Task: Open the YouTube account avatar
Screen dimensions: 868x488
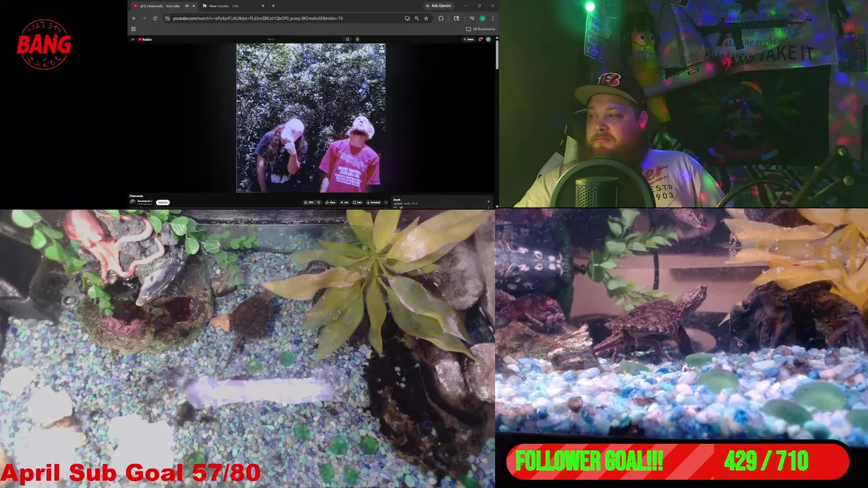Action: (488, 39)
